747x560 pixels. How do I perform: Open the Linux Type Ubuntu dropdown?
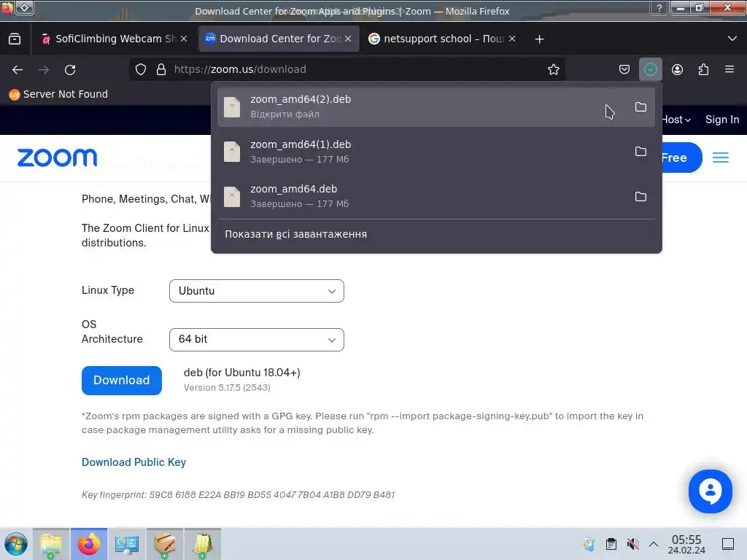(256, 291)
